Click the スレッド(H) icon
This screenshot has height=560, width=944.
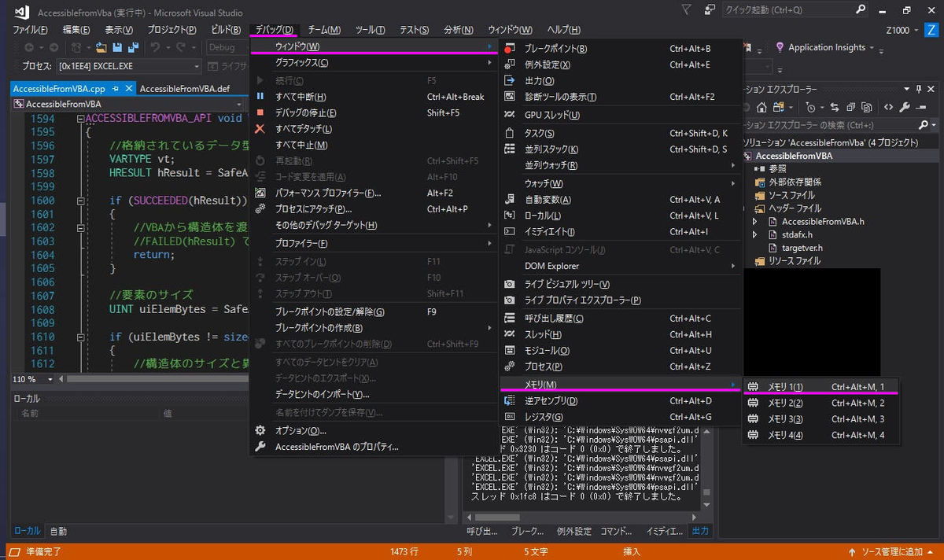click(509, 334)
